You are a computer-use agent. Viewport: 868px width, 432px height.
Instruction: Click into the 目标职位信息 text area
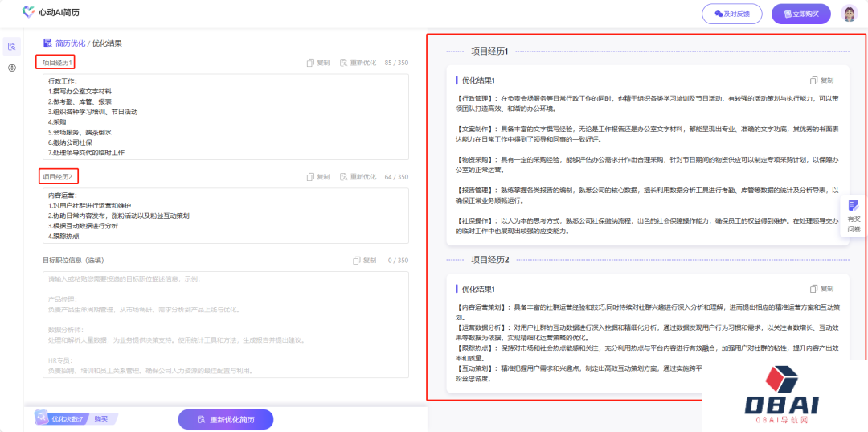226,324
